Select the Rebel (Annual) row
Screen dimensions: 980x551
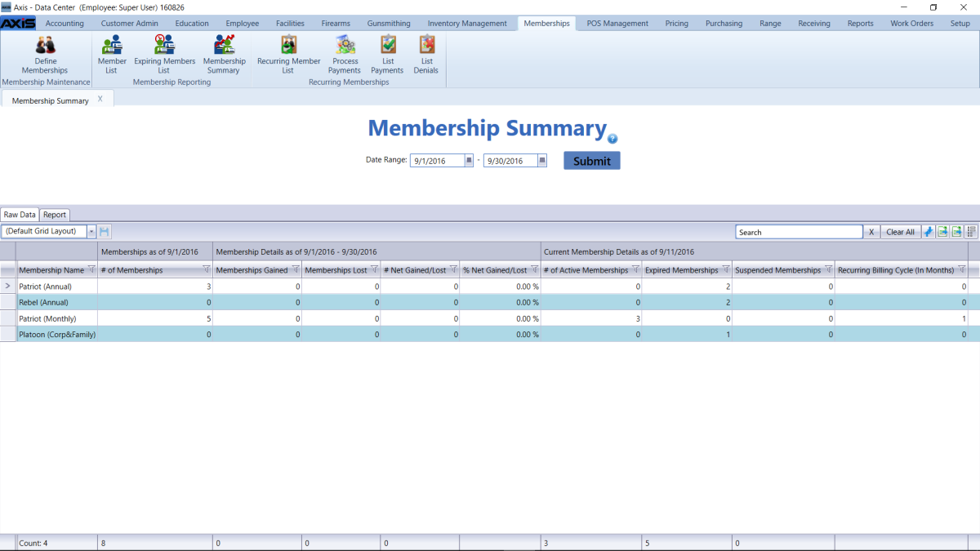click(490, 302)
